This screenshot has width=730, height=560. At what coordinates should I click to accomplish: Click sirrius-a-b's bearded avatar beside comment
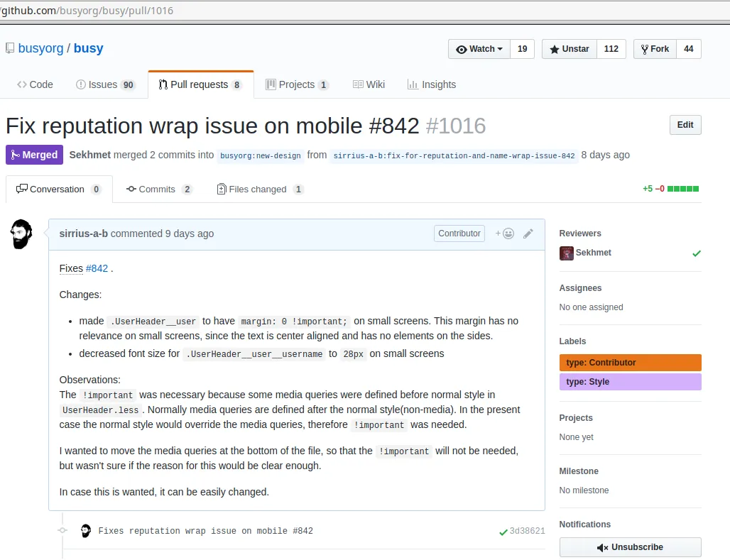(21, 234)
